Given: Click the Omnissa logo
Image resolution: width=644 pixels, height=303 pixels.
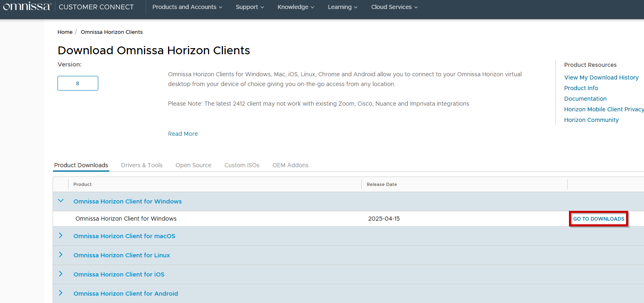Looking at the screenshot, I should click(x=27, y=7).
